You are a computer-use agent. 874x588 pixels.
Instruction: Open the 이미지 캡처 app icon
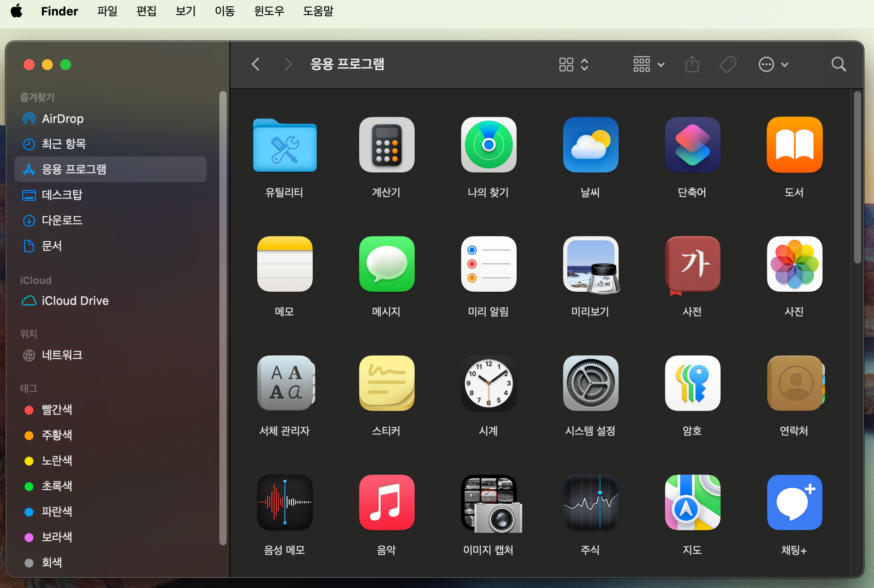pos(488,503)
